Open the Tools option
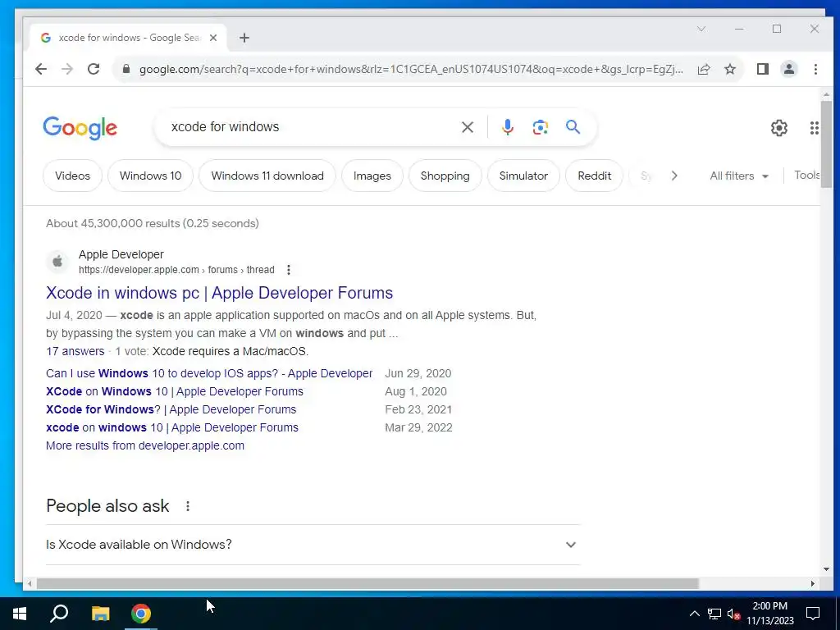Viewport: 840px width, 630px height. pyautogui.click(x=807, y=176)
